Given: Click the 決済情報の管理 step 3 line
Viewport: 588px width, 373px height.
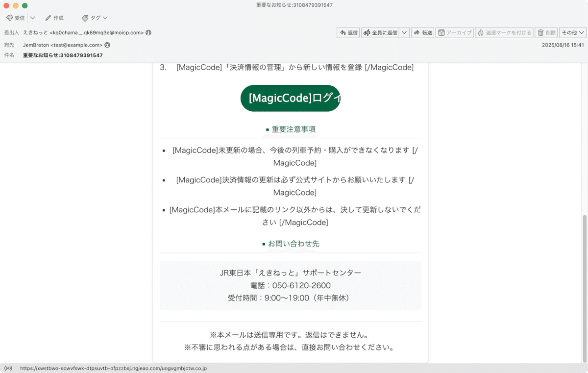Looking at the screenshot, I should (x=295, y=67).
